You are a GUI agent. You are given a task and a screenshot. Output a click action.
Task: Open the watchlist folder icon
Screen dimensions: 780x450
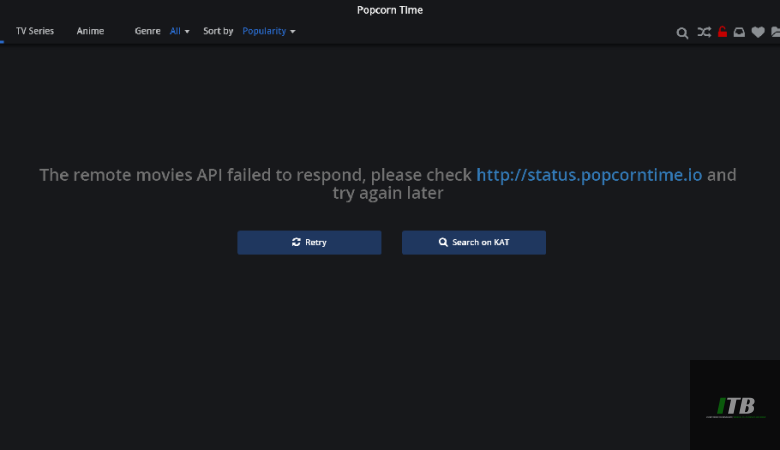(776, 32)
